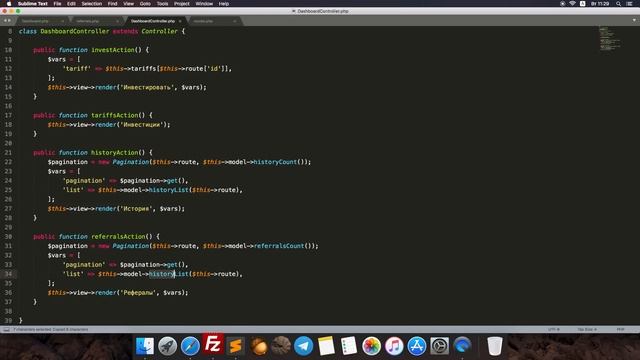Open the Tools menu
Image resolution: width=640 pixels, height=360 pixels.
coord(162,4)
